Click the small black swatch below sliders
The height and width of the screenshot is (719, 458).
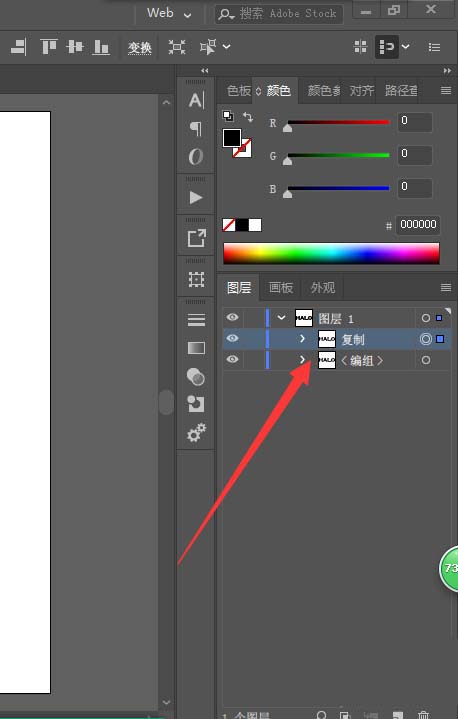[242, 225]
